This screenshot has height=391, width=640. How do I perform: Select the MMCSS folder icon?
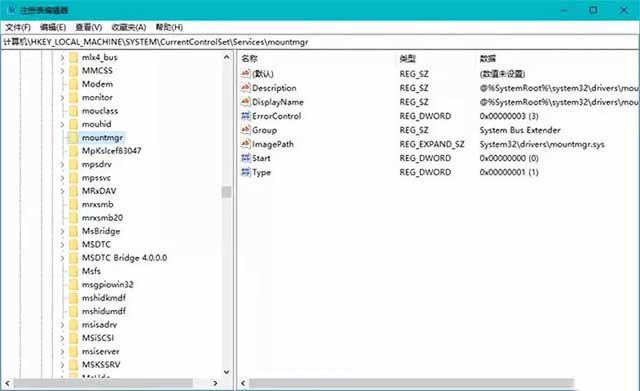click(73, 71)
